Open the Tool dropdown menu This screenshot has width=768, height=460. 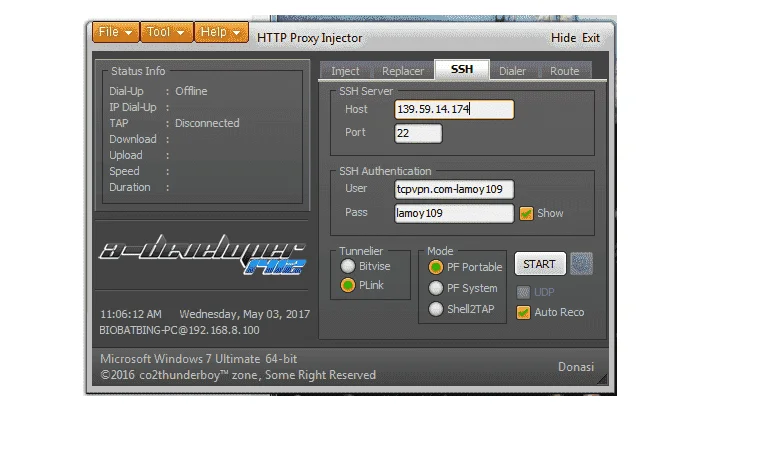point(167,32)
